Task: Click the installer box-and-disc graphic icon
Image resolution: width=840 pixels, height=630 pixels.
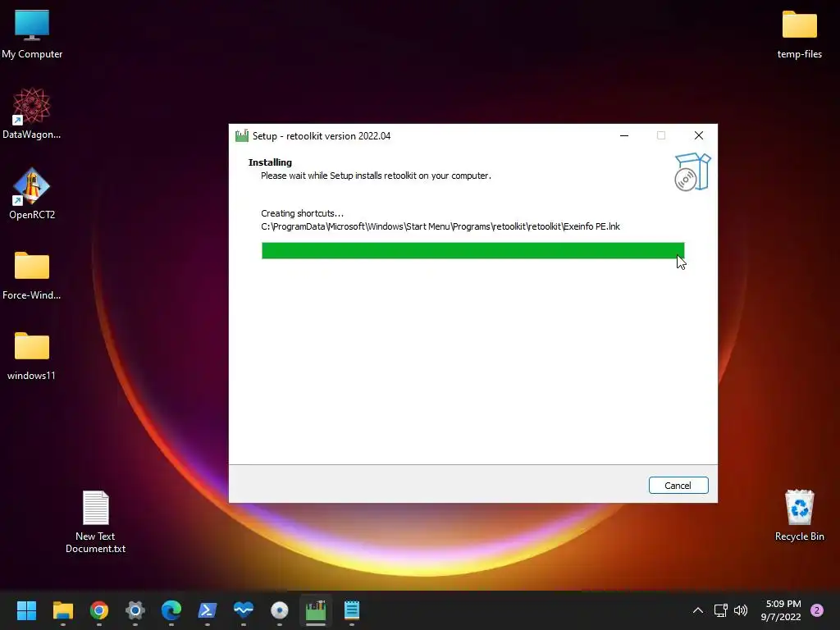Action: click(692, 172)
